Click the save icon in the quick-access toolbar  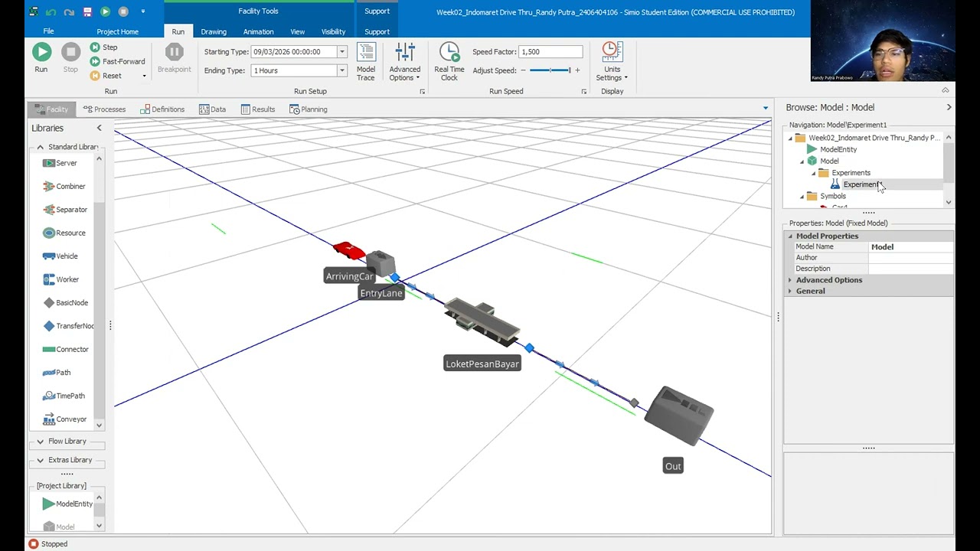pyautogui.click(x=87, y=12)
